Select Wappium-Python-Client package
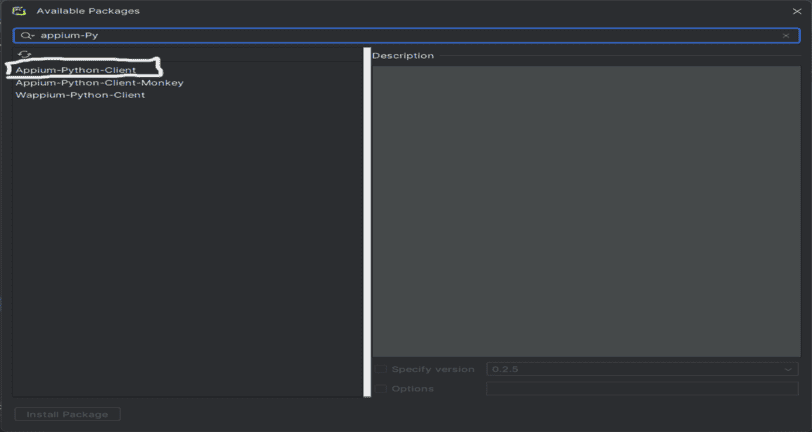 tap(80, 95)
